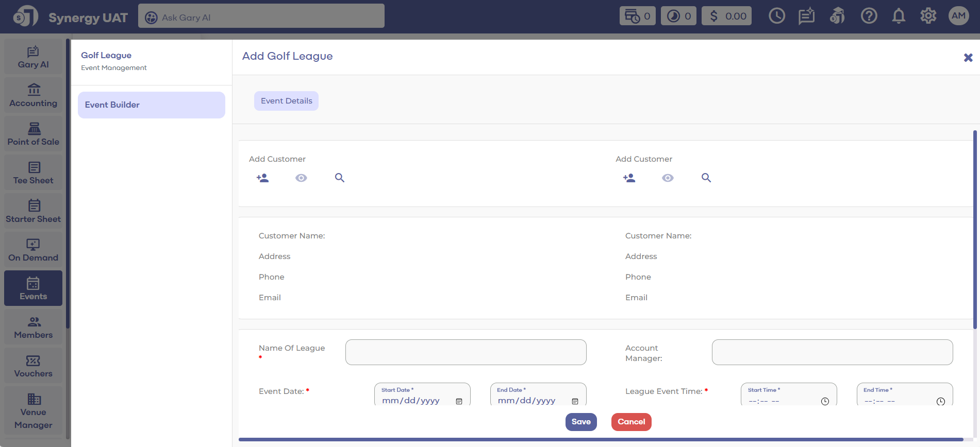Click the search customer magnifier on right panel
This screenshot has width=980, height=447.
point(706,178)
